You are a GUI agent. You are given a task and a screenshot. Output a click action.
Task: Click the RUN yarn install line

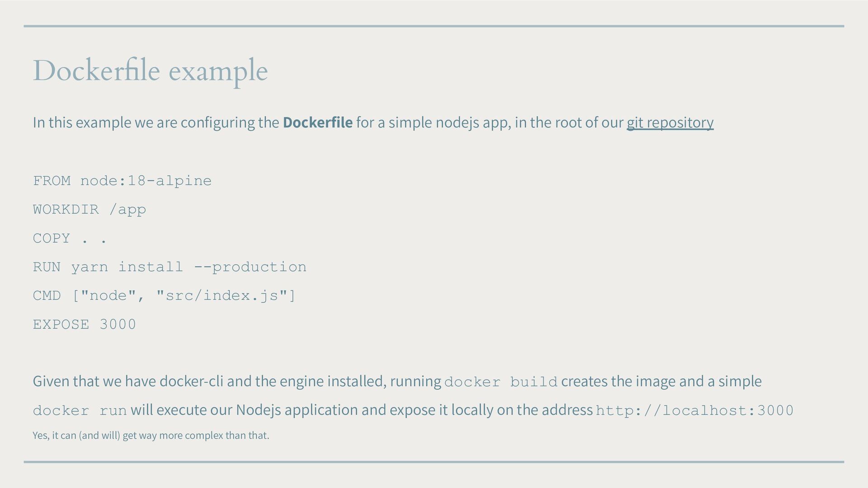coord(170,267)
